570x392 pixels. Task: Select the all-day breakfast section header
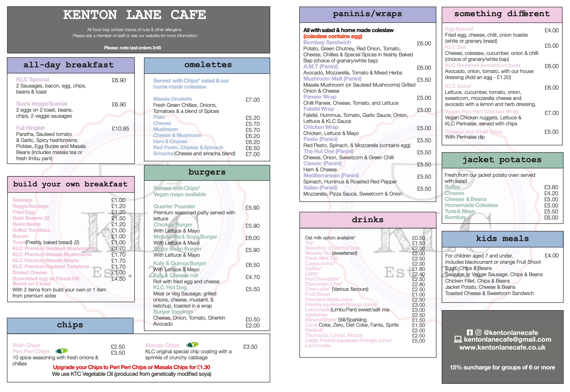[x=69, y=65]
